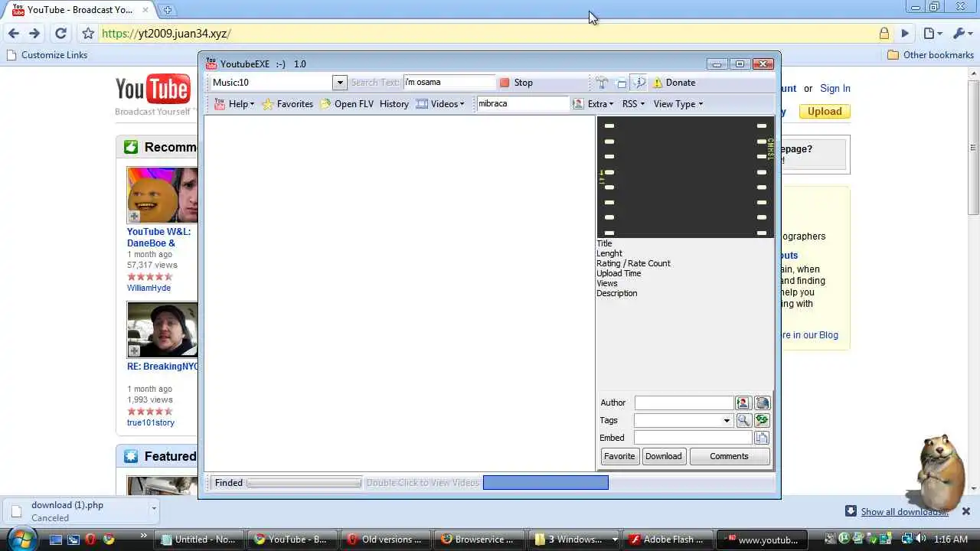Open the View Type dropdown

click(x=678, y=104)
